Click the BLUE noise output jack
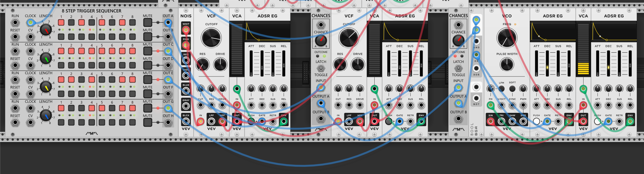Image resolution: width=644 pixels, height=174 pixels. point(186,91)
